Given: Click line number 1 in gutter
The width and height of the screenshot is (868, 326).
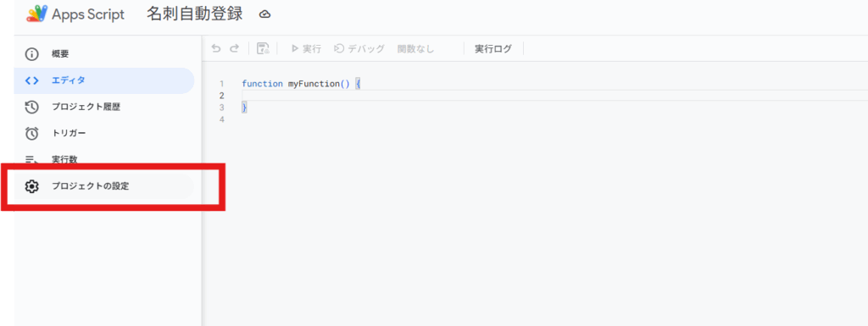Looking at the screenshot, I should 222,84.
